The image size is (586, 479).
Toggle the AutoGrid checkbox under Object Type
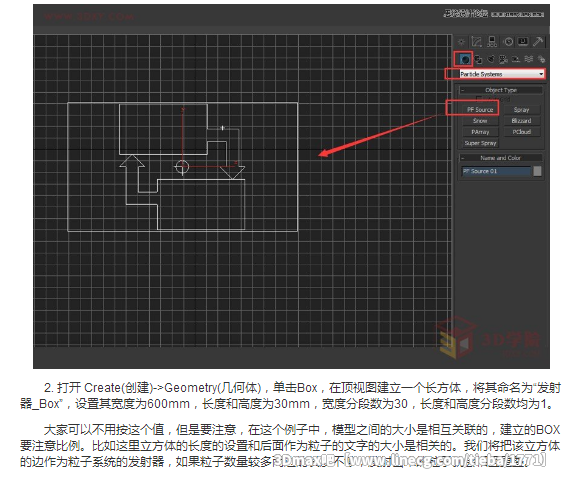[479, 99]
